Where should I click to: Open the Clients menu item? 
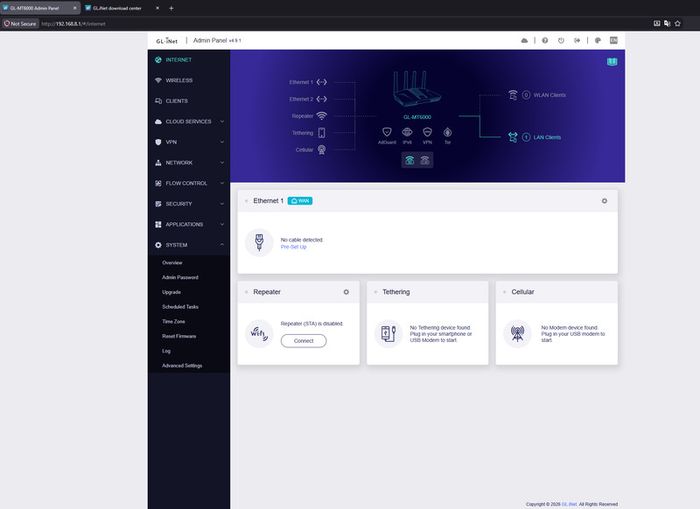(x=189, y=101)
